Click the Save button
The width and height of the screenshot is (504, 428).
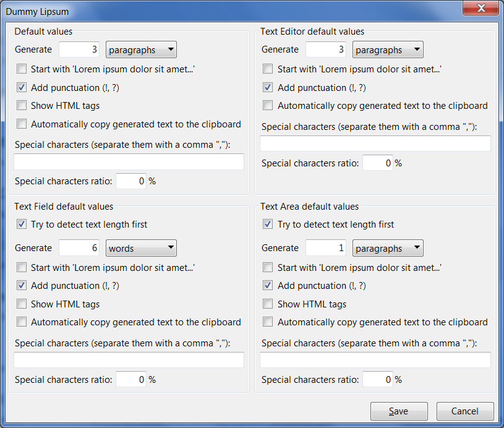point(398,411)
